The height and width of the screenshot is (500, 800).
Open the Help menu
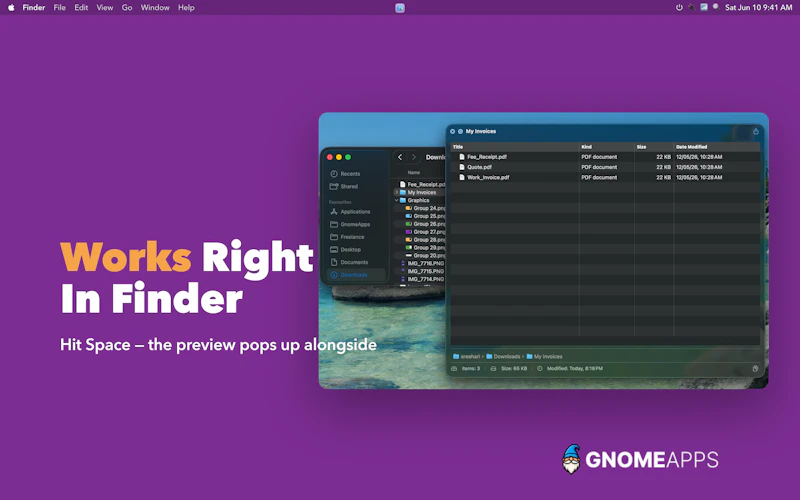click(186, 8)
